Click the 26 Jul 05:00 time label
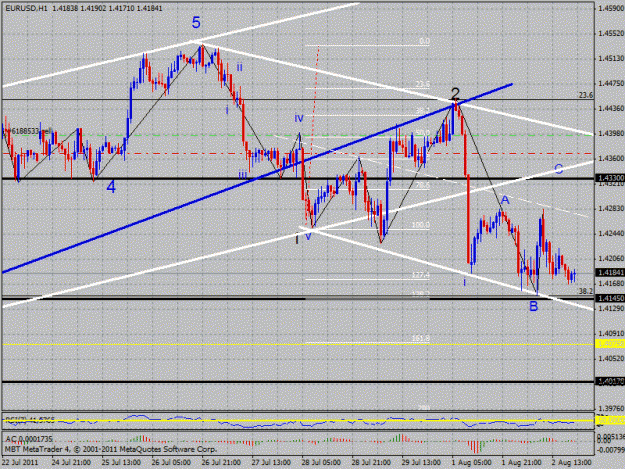625x469 pixels. click(x=171, y=463)
